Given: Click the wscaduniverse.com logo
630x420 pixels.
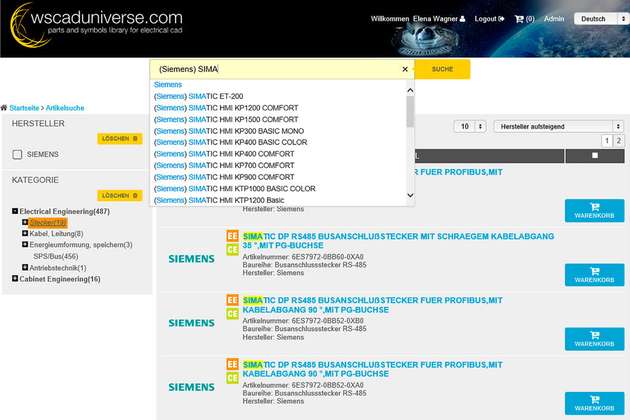Looking at the screenshot, I should pyautogui.click(x=96, y=25).
